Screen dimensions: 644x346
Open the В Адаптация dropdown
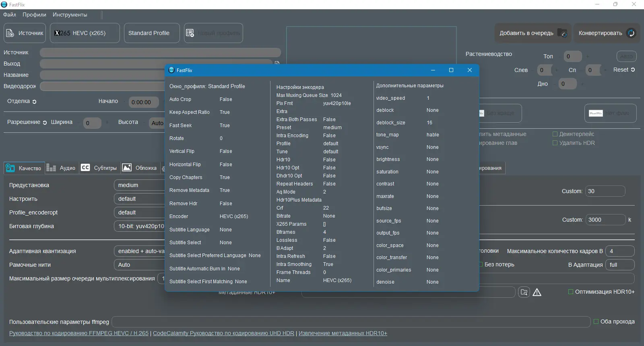[x=620, y=265]
